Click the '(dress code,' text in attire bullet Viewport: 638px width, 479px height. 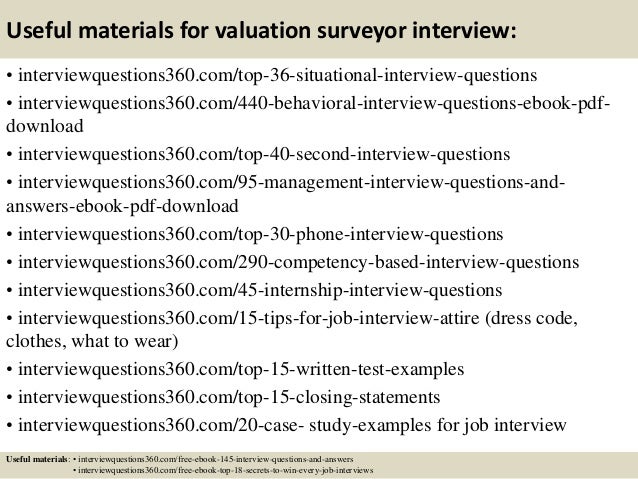pyautogui.click(x=531, y=318)
